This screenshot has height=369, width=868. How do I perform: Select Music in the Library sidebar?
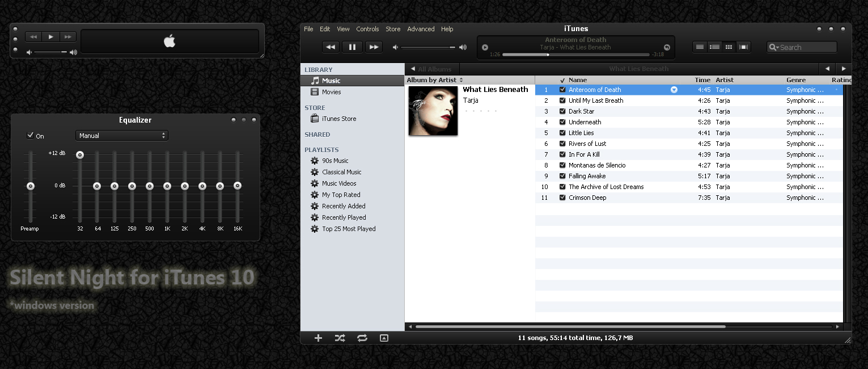(x=352, y=81)
